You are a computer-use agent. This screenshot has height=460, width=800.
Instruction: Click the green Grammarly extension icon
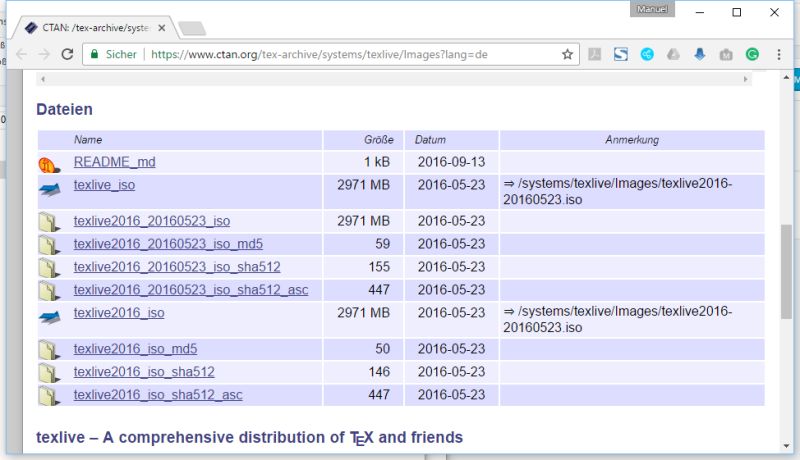752,54
